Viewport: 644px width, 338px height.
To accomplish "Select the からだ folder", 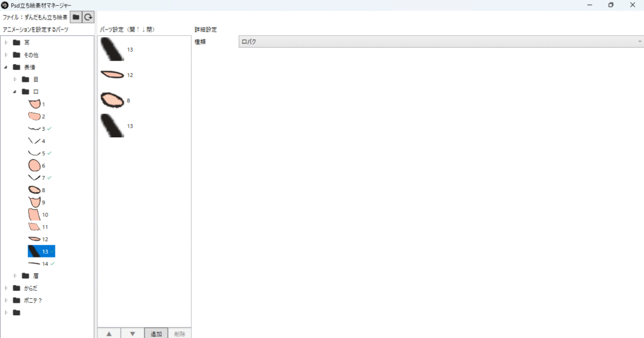I will pos(30,288).
